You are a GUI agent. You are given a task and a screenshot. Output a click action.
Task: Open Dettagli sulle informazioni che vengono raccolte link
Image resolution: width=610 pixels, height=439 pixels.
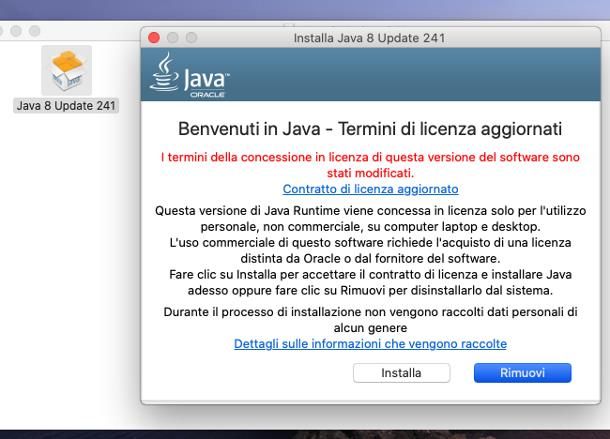pos(370,344)
